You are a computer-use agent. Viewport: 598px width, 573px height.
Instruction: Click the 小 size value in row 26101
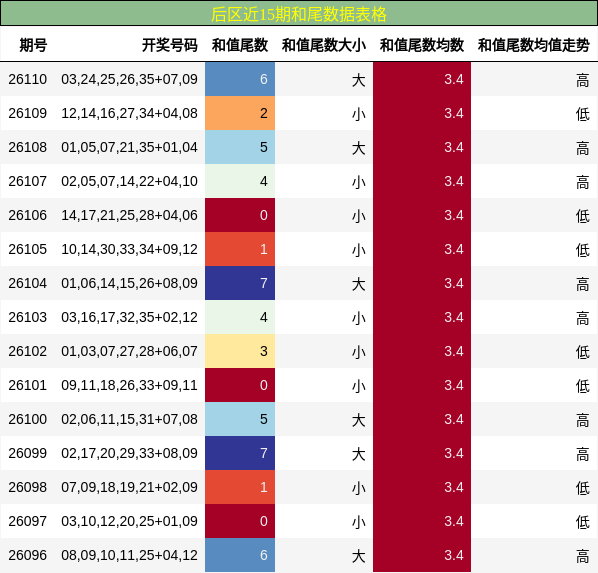[358, 386]
